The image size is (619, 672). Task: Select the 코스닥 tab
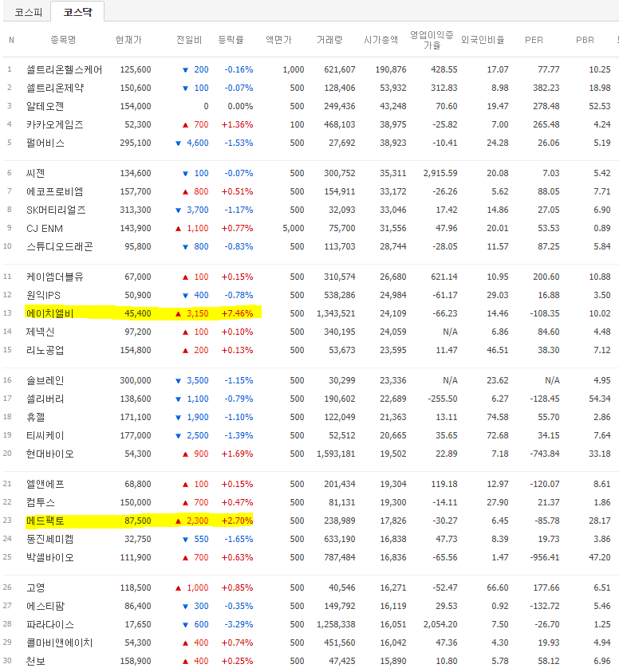point(77,12)
